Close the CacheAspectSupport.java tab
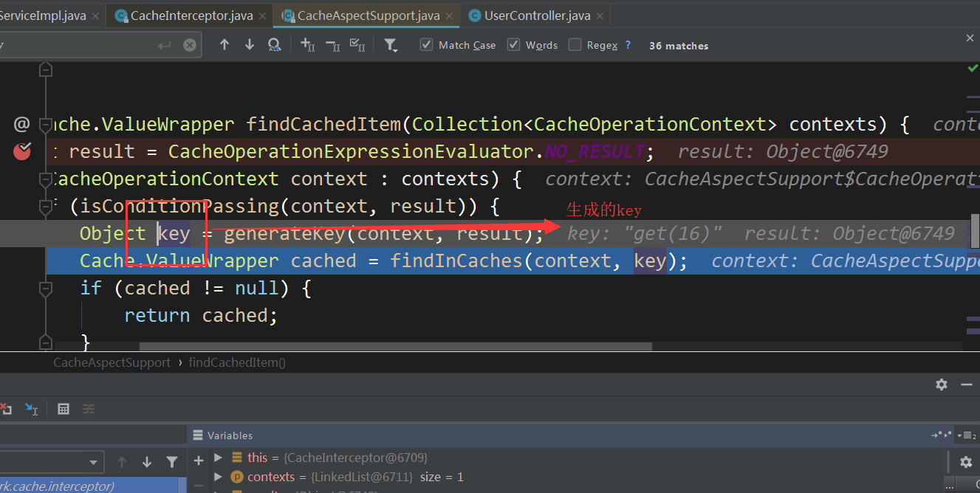The image size is (980, 493). [450, 15]
